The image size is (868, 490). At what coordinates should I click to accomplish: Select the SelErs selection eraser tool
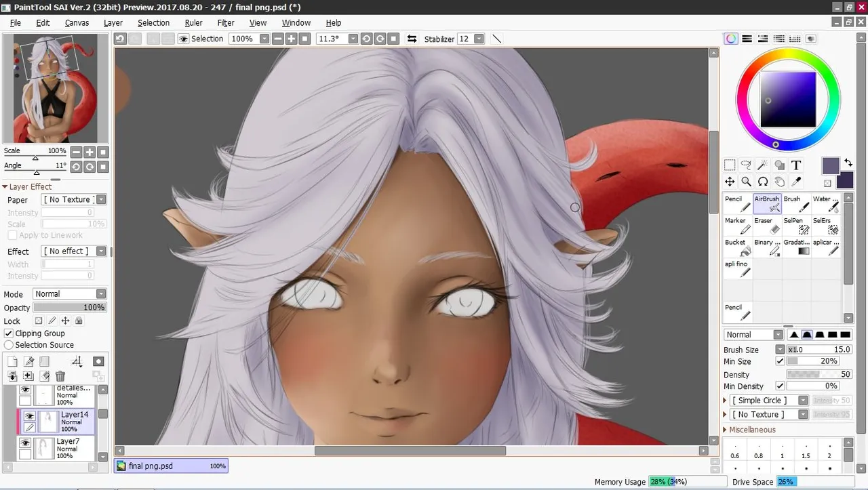tap(826, 226)
